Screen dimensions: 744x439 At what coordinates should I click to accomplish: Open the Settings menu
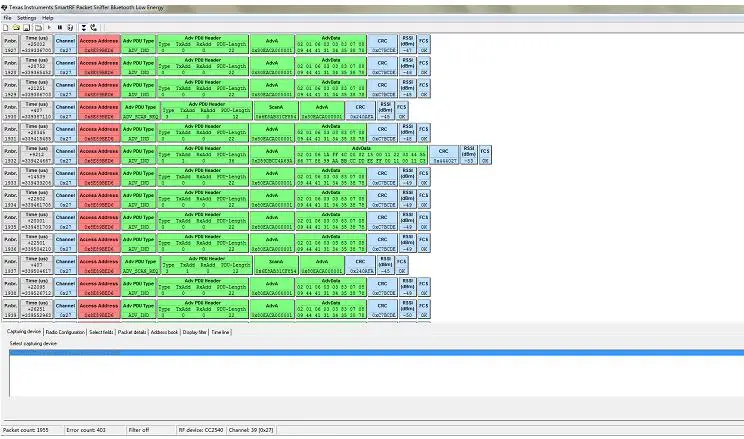pyautogui.click(x=27, y=18)
